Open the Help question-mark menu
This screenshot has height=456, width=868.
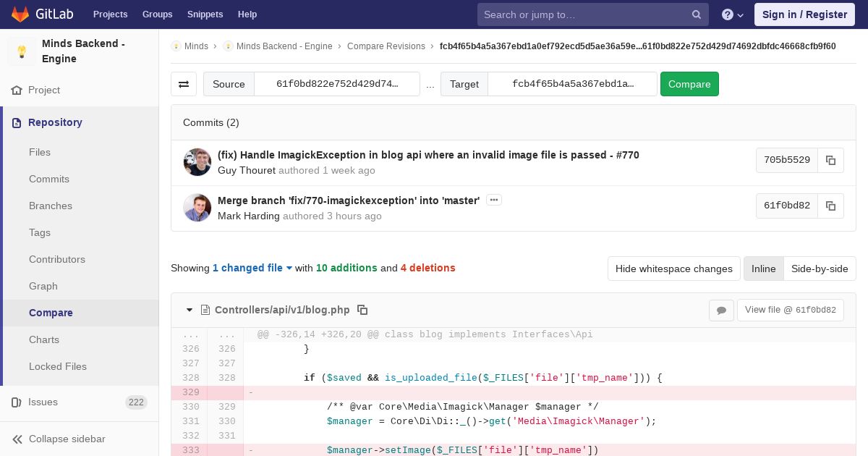[x=733, y=14]
